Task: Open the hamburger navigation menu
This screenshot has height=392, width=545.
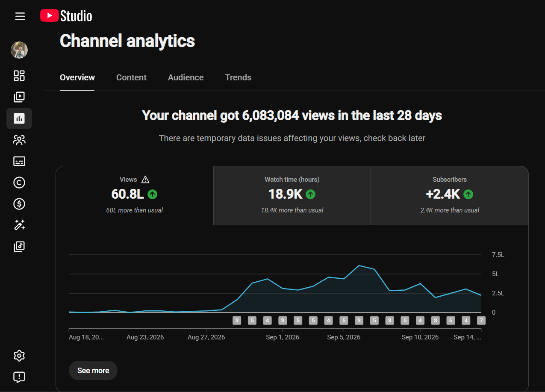Action: (x=20, y=16)
